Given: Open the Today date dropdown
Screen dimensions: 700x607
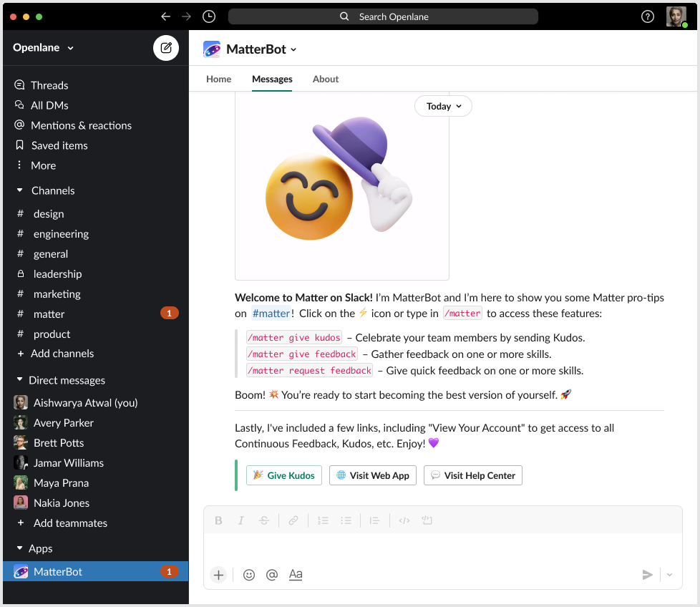Looking at the screenshot, I should click(x=443, y=106).
